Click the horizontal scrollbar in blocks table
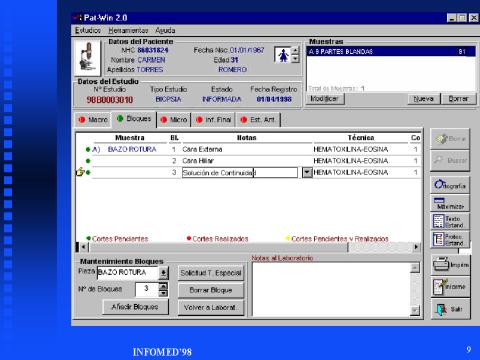The image size is (480, 360). [248, 247]
